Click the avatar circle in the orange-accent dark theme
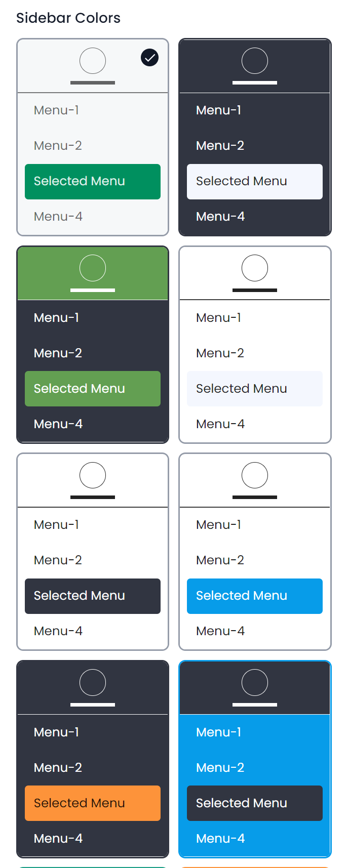This screenshot has width=348, height=868. tap(93, 683)
